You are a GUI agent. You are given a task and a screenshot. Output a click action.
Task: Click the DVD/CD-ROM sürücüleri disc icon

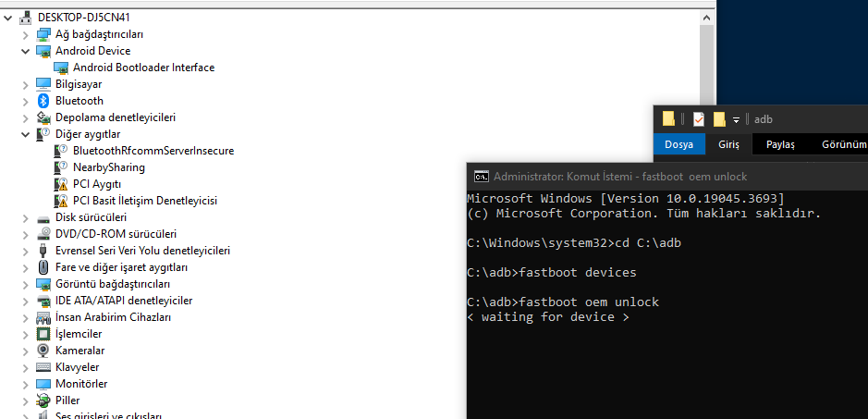43,234
